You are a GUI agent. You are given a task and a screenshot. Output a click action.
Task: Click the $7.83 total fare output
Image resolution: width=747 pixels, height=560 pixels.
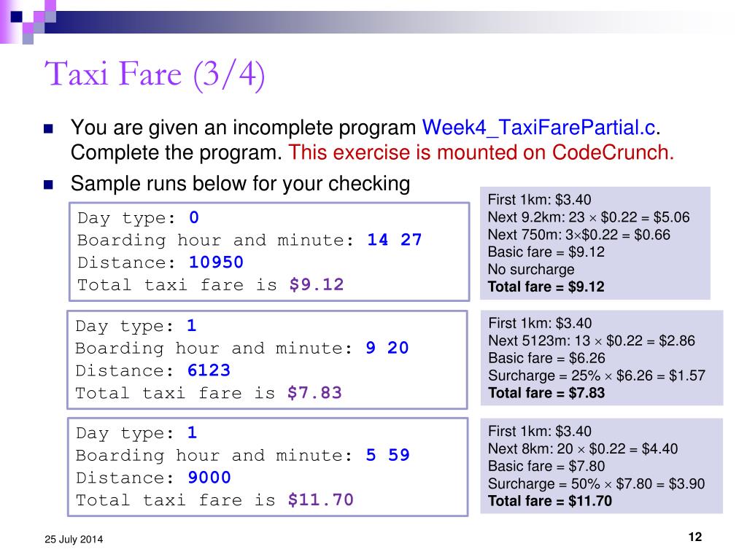[314, 393]
